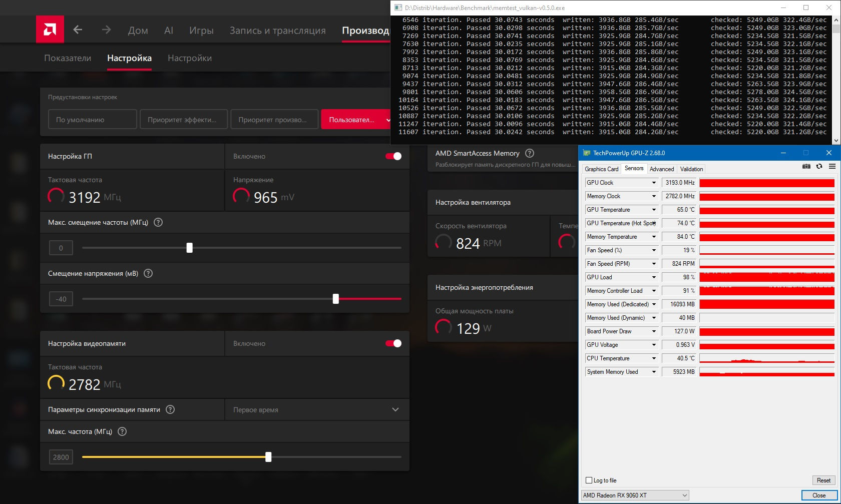Image resolution: width=841 pixels, height=504 pixels.
Task: Refresh GPU-Z sensors with the refresh icon
Action: [819, 166]
